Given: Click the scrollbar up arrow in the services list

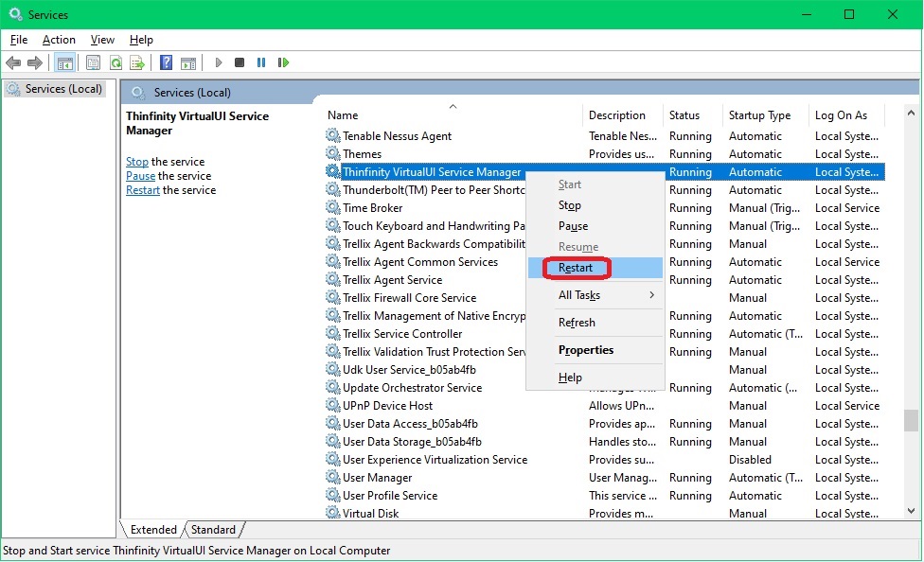Looking at the screenshot, I should (x=911, y=113).
